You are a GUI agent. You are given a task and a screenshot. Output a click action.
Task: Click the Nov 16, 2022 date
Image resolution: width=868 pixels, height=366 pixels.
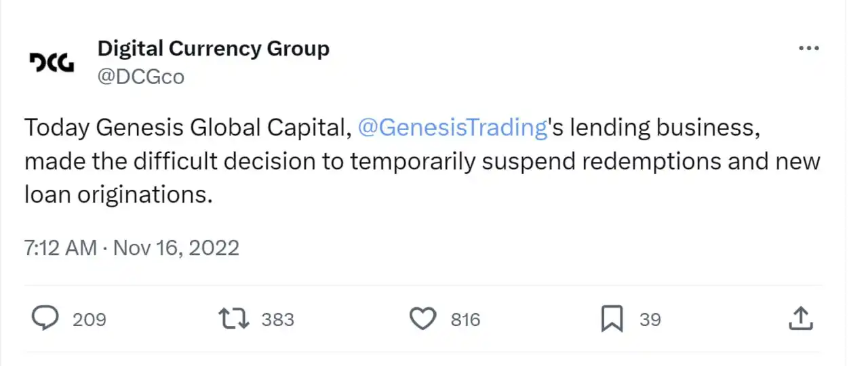[x=176, y=247]
